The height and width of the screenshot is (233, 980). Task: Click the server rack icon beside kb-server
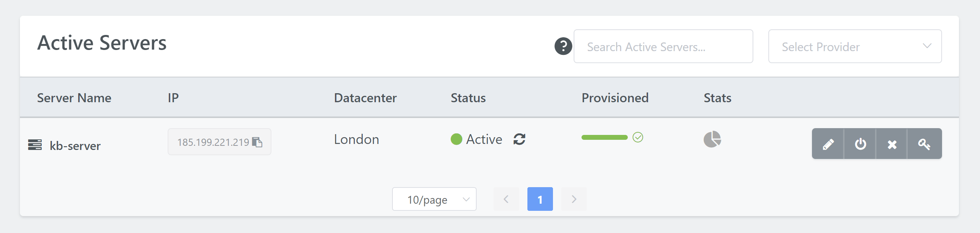coord(35,145)
